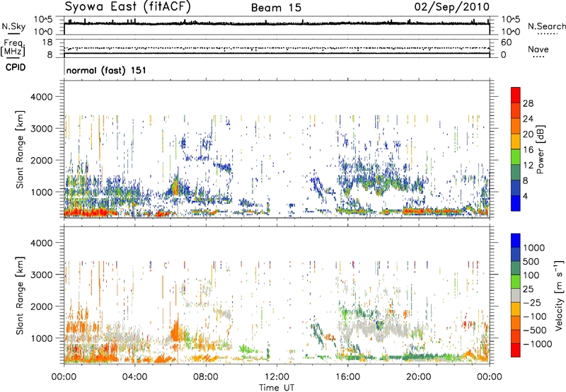Click the '12:00' time tick label

tap(277, 377)
